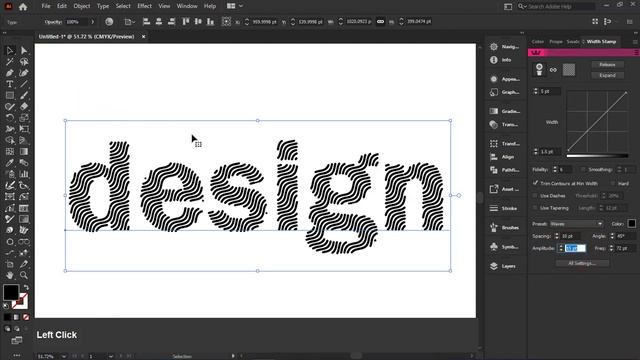Open the Symbols panel
The image size is (640, 360).
click(x=504, y=247)
